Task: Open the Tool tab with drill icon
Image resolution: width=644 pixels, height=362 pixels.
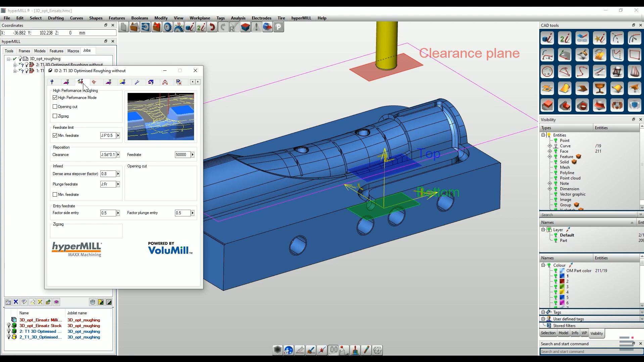Action: [x=52, y=82]
